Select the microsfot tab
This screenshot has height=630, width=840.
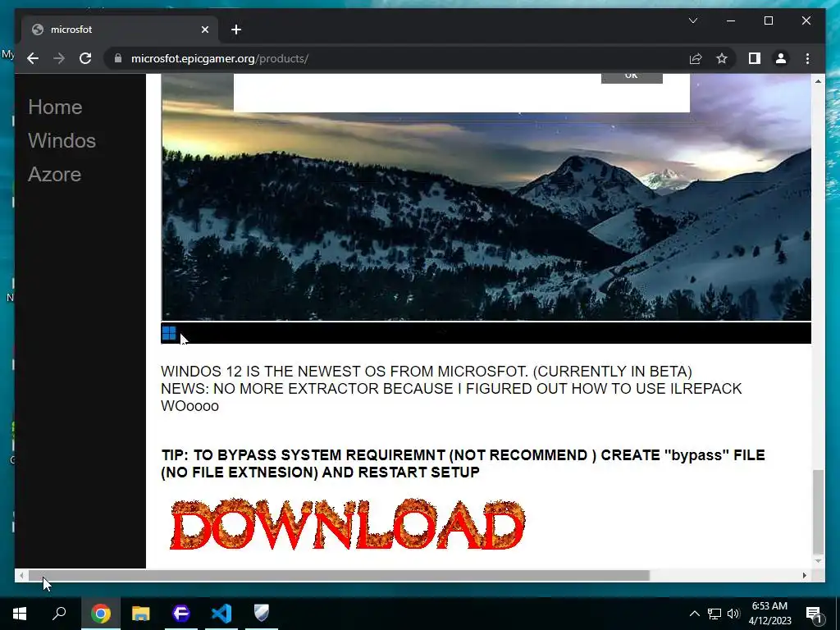point(120,30)
